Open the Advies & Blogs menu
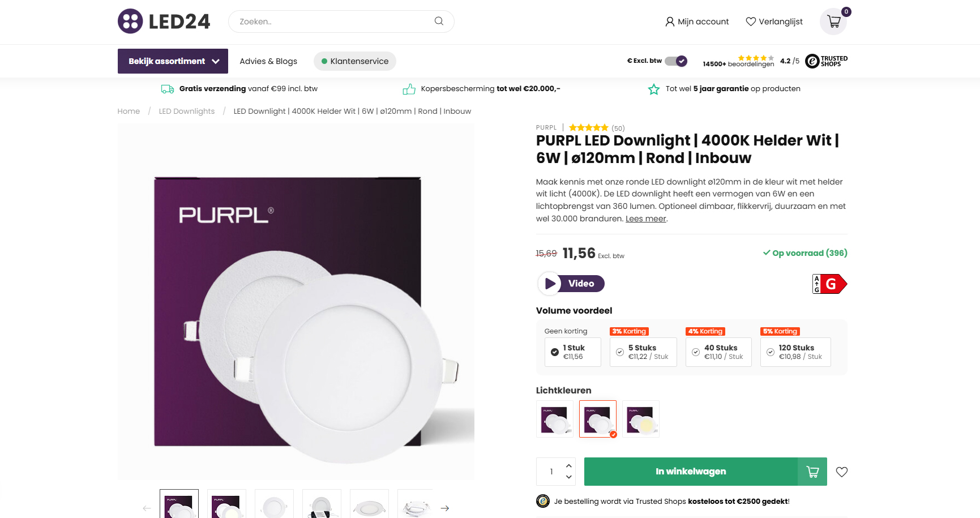 pos(268,61)
